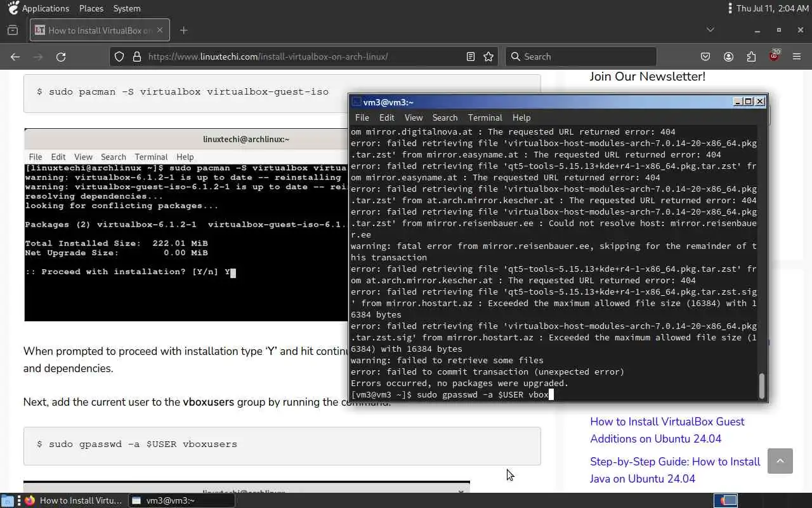
Task: Open the Applications menu in top panel
Action: pos(38,8)
